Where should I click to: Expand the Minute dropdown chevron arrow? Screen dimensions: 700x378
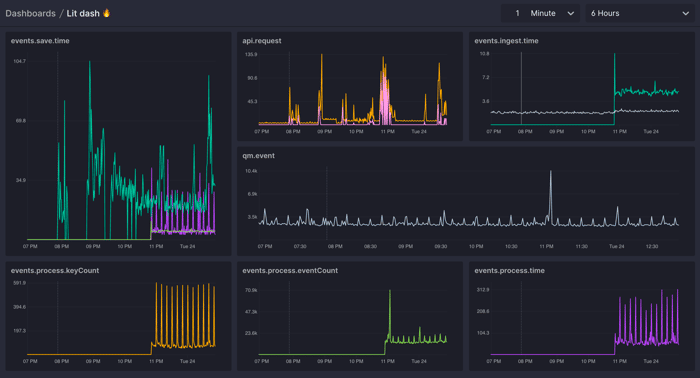(570, 13)
